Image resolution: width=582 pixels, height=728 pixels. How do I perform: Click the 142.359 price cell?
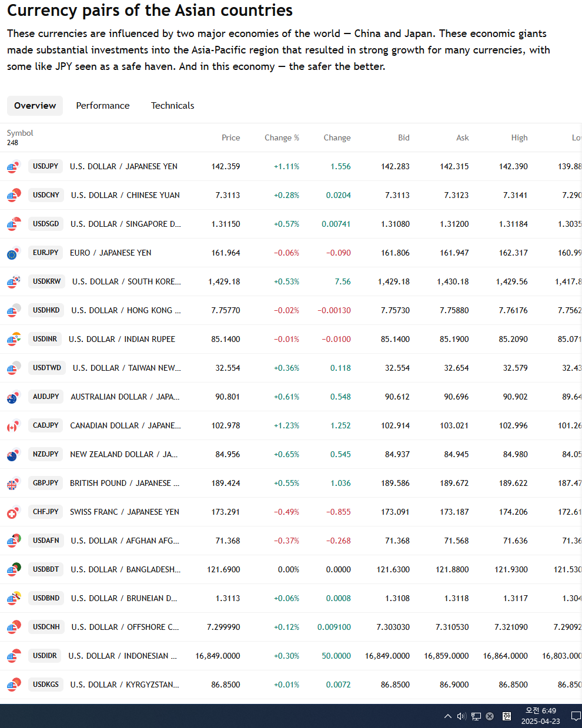pyautogui.click(x=226, y=166)
